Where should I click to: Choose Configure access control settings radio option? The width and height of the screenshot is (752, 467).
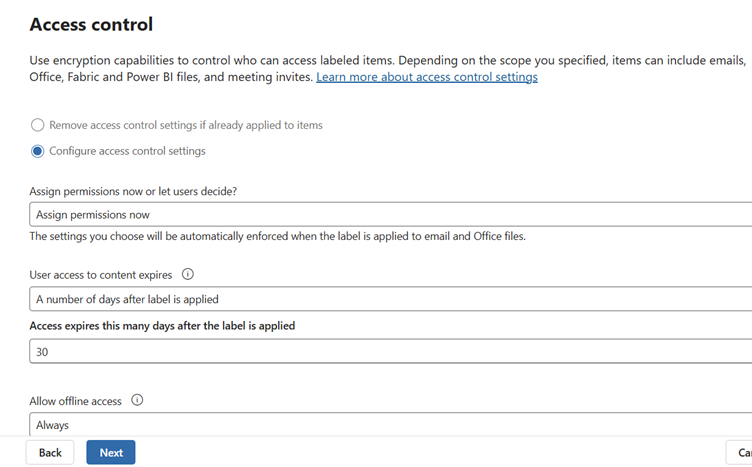pos(38,152)
